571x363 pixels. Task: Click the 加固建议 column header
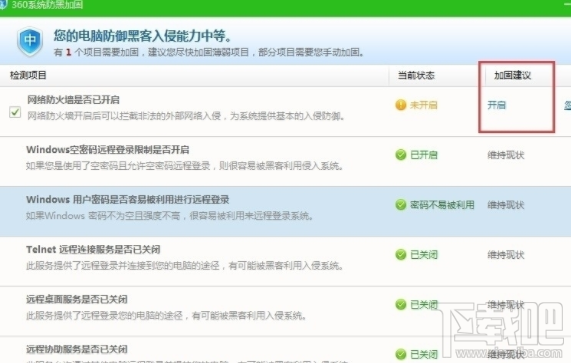pos(512,75)
